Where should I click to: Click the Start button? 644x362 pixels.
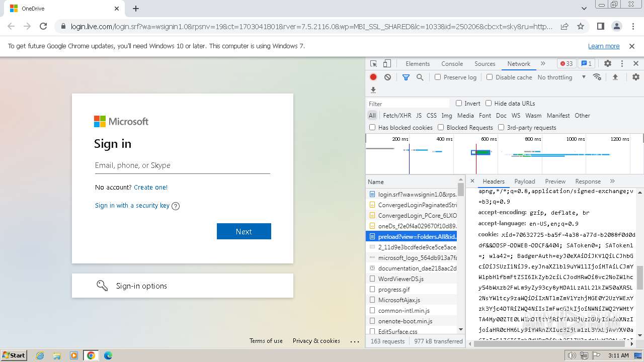[14, 355]
